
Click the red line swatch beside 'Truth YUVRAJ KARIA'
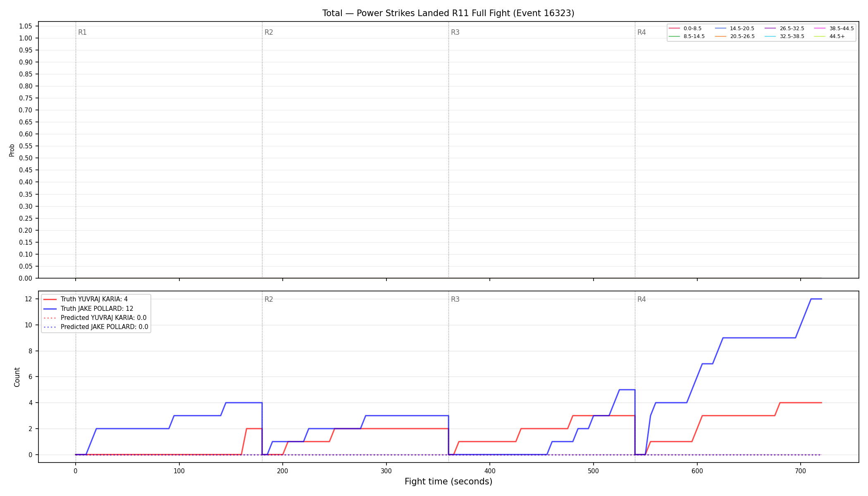pos(50,299)
